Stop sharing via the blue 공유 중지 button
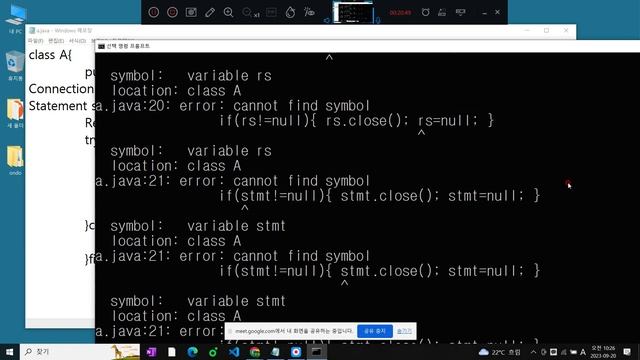 pyautogui.click(x=375, y=331)
